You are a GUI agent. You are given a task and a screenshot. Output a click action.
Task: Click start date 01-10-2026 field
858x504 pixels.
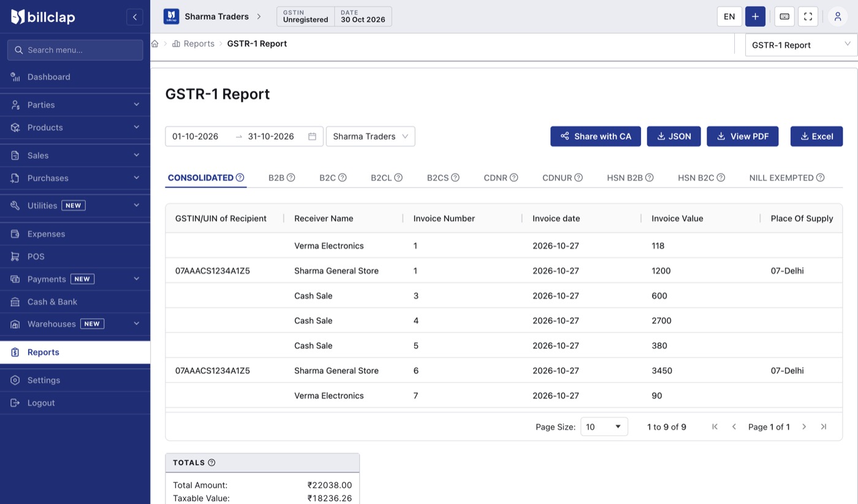[196, 137]
